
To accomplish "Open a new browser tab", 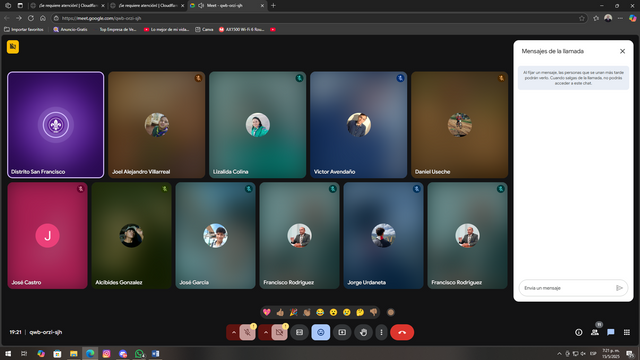I will (x=273, y=6).
